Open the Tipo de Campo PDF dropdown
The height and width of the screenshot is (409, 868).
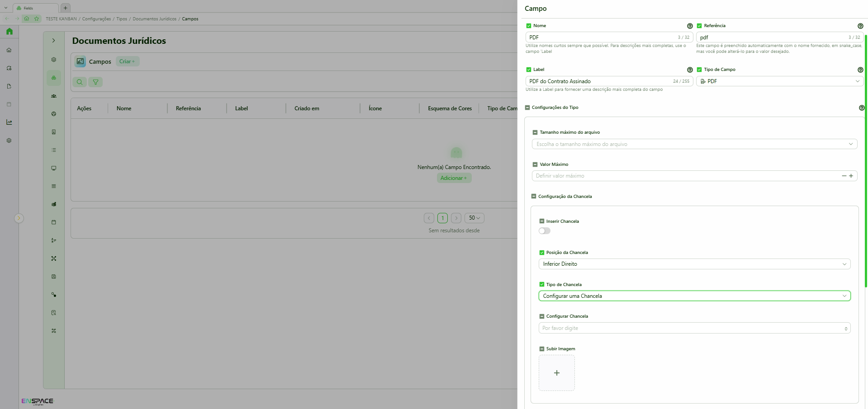coord(780,81)
